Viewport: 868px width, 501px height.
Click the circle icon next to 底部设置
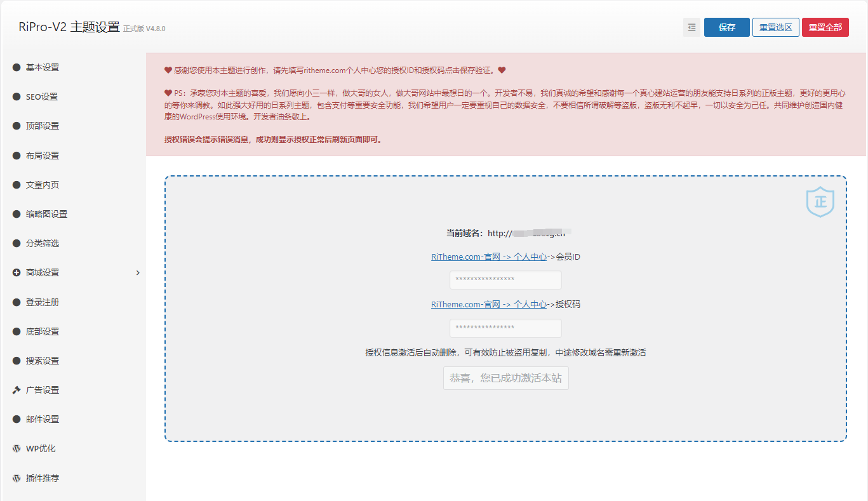(17, 331)
